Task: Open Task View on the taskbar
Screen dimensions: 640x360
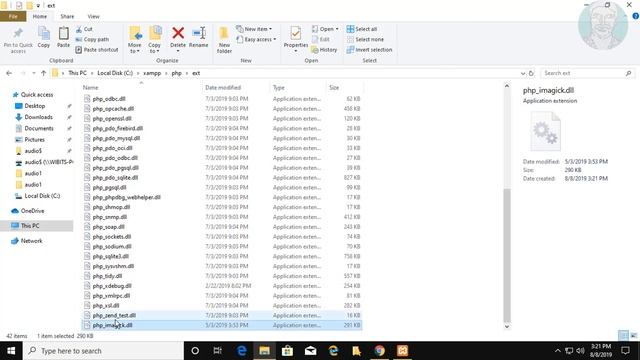Action: pos(218,351)
